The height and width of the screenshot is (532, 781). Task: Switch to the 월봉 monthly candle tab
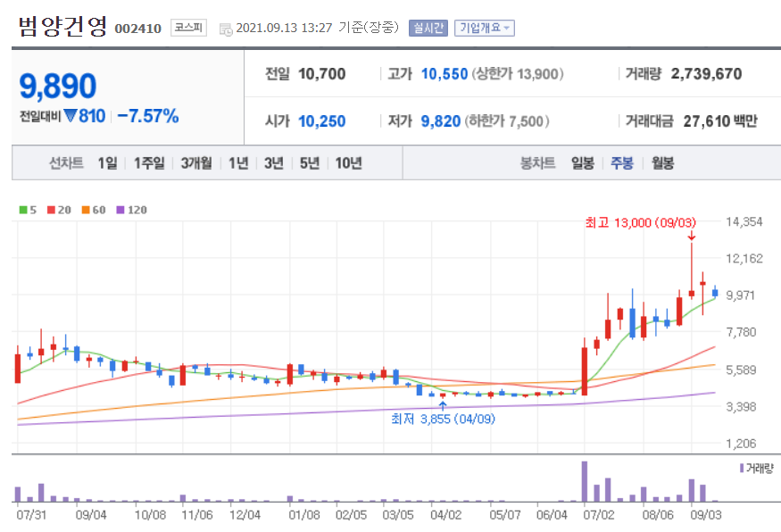click(662, 162)
